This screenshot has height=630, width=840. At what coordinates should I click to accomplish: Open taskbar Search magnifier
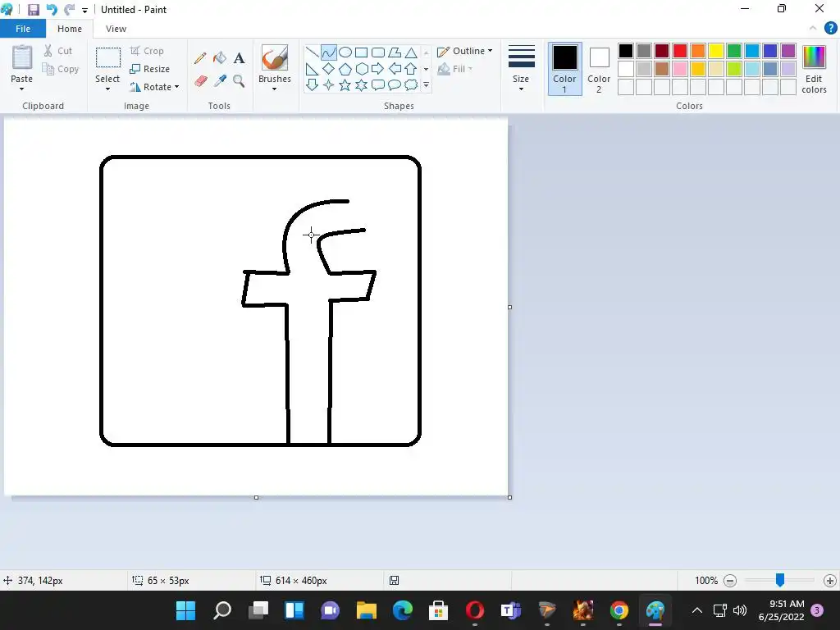pos(221,610)
